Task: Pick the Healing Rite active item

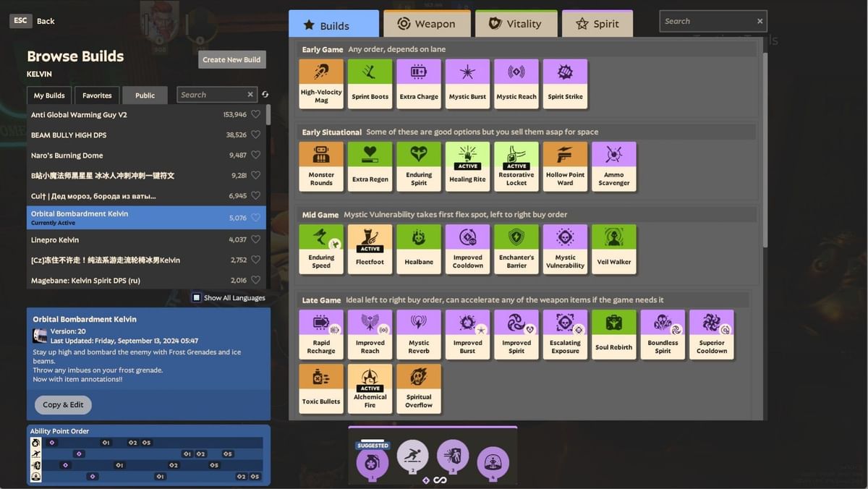Action: 467,166
